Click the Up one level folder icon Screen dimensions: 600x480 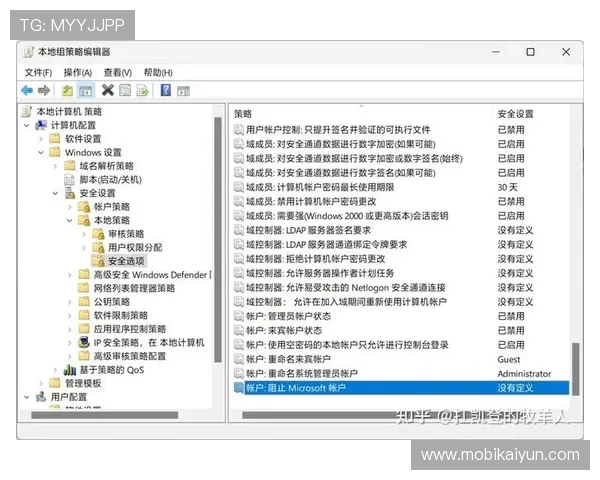coord(67,91)
